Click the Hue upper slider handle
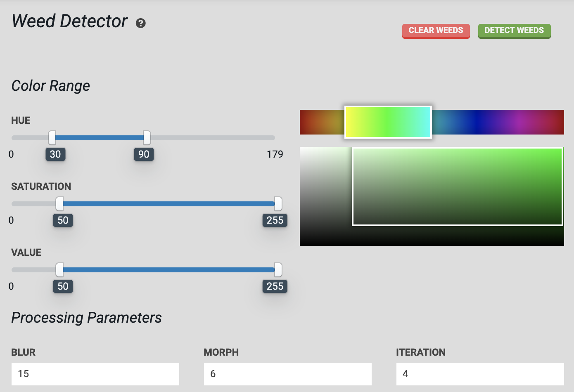 147,137
